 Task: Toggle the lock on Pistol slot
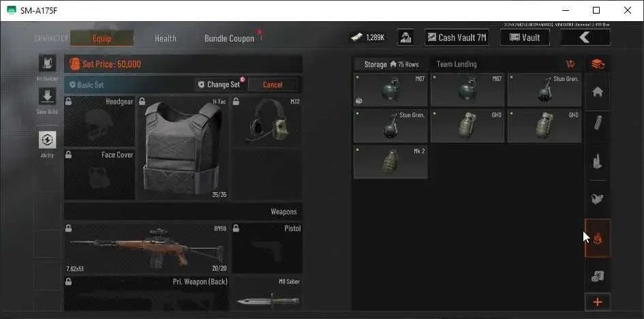[x=236, y=228]
